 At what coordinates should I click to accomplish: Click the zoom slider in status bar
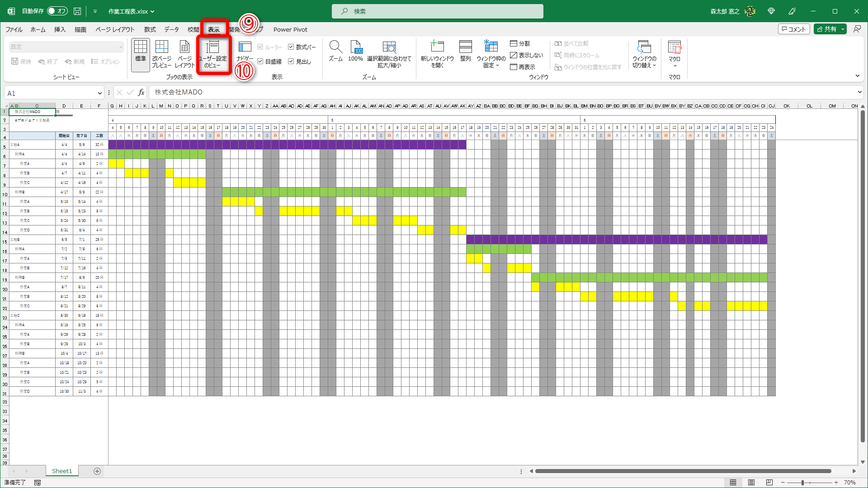tap(803, 483)
